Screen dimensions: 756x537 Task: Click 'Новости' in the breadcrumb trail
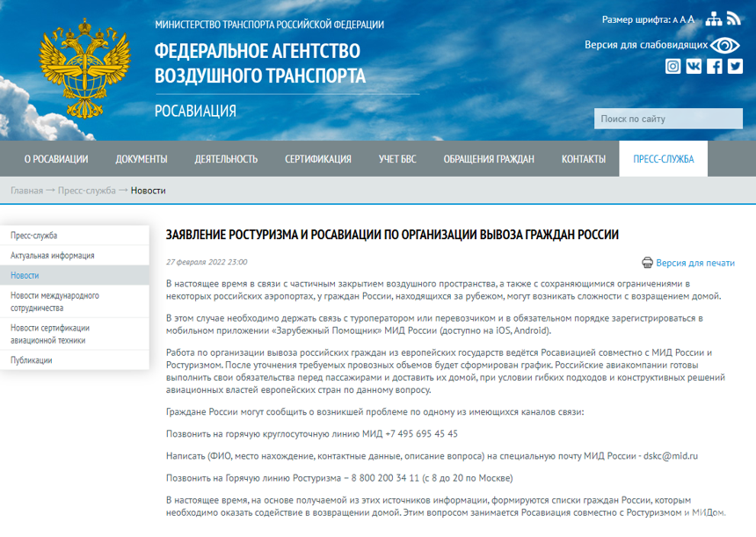click(148, 191)
